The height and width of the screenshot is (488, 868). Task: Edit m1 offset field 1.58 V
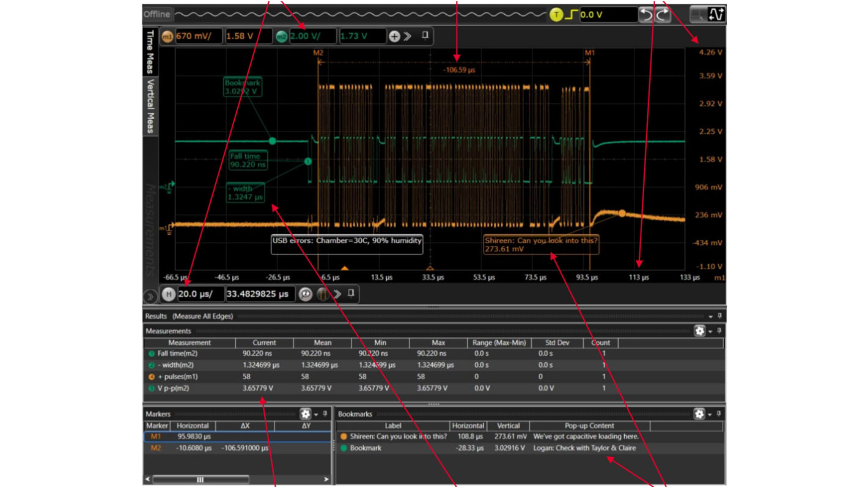[x=249, y=37]
